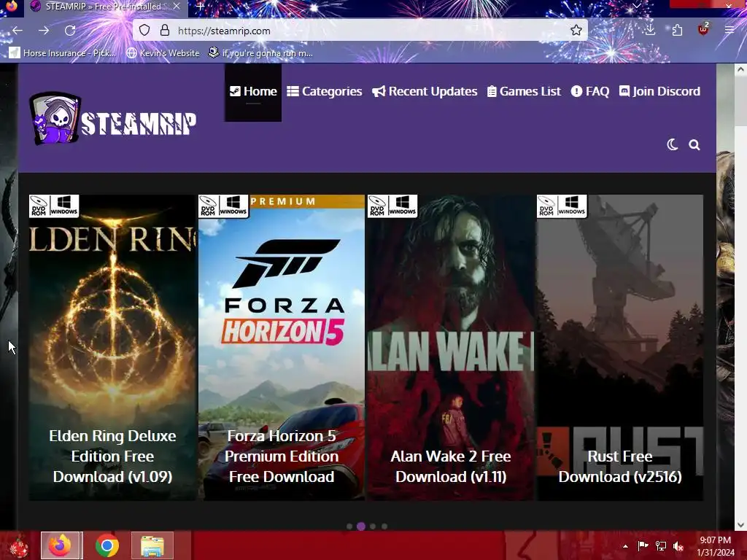Go back with the browser back arrow

pos(18,31)
